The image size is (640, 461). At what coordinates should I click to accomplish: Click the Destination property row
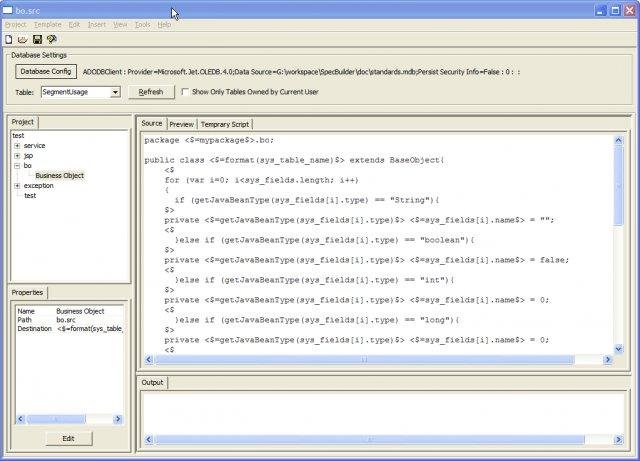[69, 329]
